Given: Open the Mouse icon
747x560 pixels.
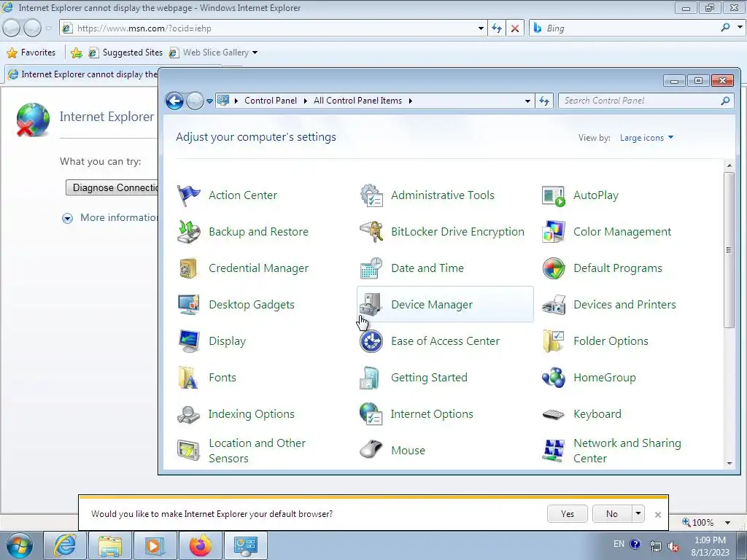Looking at the screenshot, I should pos(371,451).
